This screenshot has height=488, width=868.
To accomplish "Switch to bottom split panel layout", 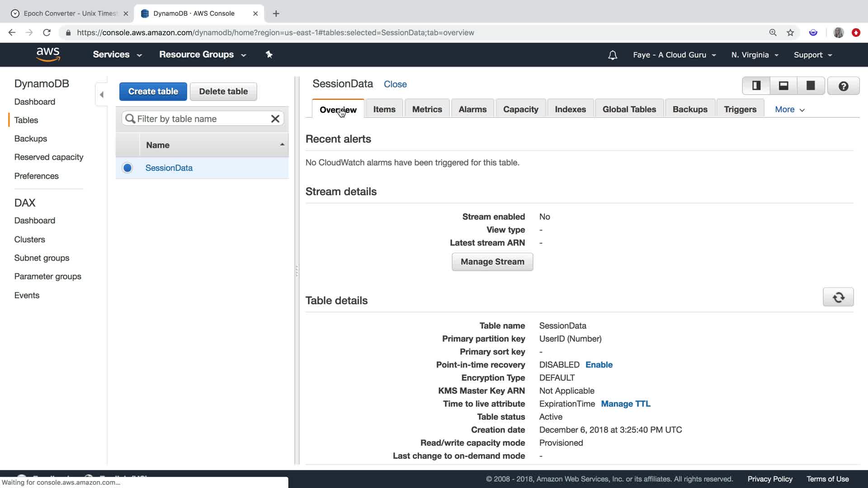I will coord(783,85).
